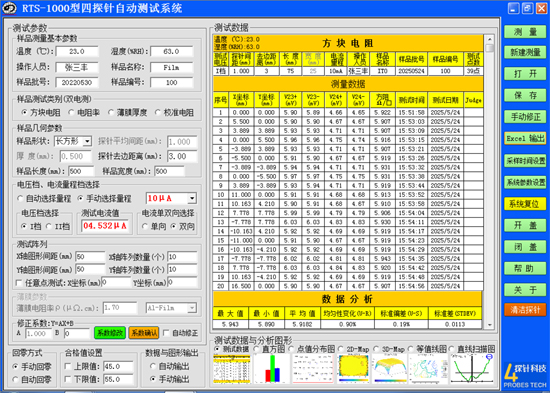Screen dimensions: 550x393
Task: Click the line scan curve thumbnail
Action: coord(472,368)
